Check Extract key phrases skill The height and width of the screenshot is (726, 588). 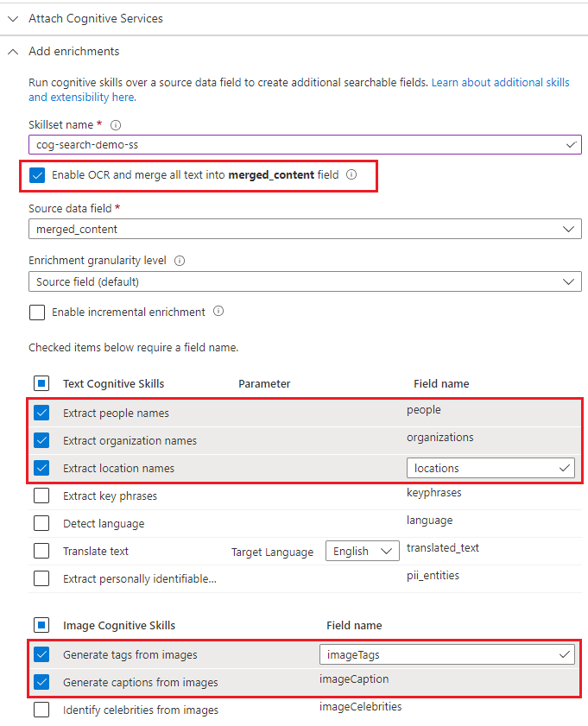coord(41,496)
